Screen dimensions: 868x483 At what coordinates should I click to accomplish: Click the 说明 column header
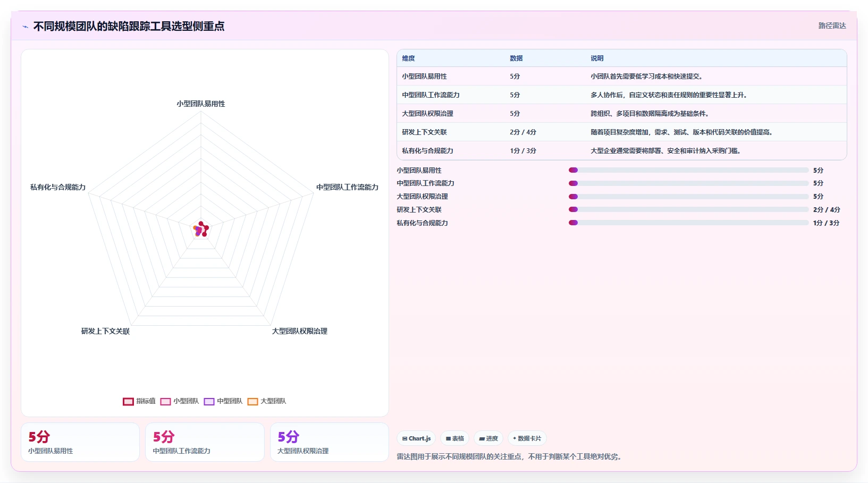(597, 58)
